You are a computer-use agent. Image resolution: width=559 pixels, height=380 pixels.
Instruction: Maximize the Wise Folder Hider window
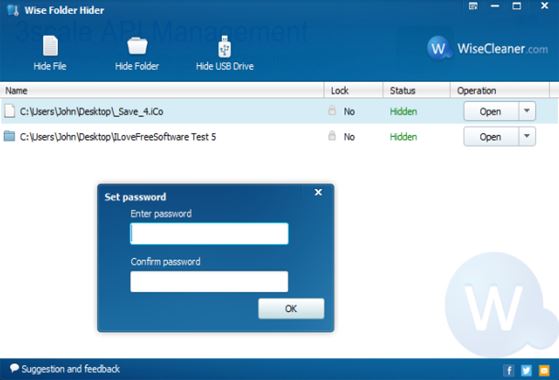point(517,6)
